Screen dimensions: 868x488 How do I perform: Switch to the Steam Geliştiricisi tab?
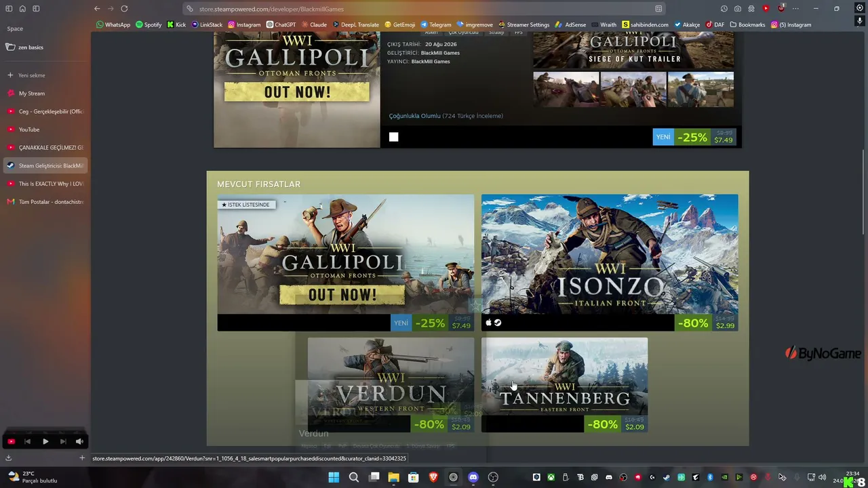[45, 165]
